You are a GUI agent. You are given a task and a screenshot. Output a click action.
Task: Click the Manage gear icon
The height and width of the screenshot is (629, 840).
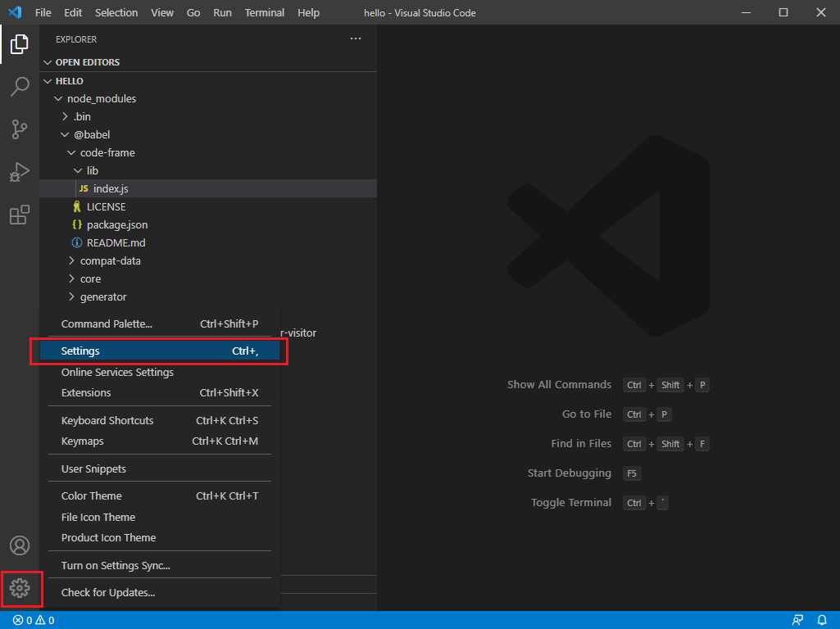tap(20, 588)
